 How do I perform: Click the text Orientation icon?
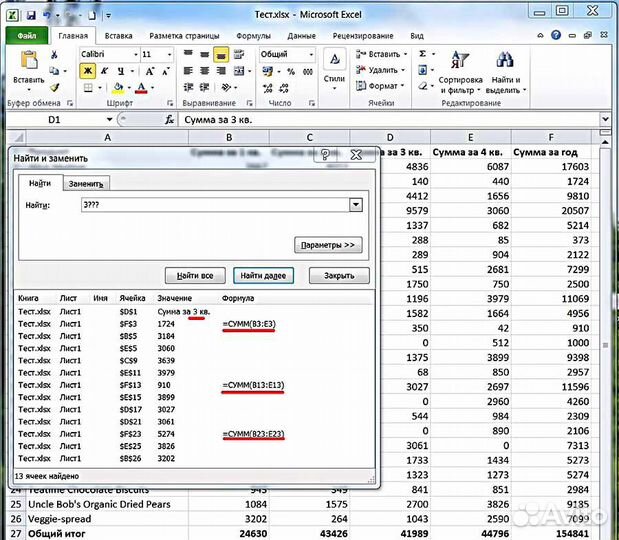coord(226,87)
